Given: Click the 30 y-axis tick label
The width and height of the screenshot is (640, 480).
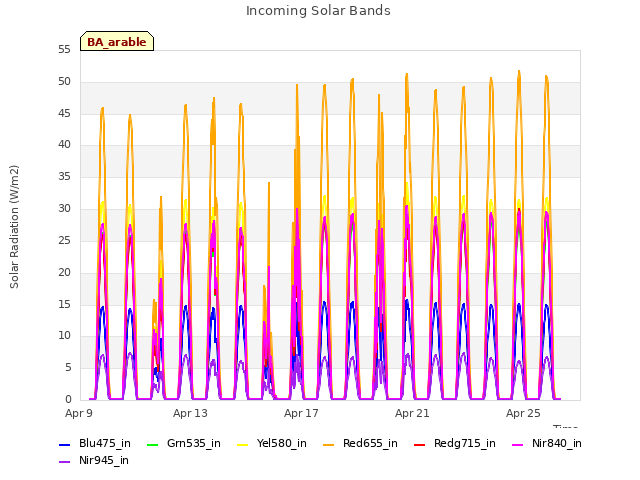Looking at the screenshot, I should pos(64,209).
